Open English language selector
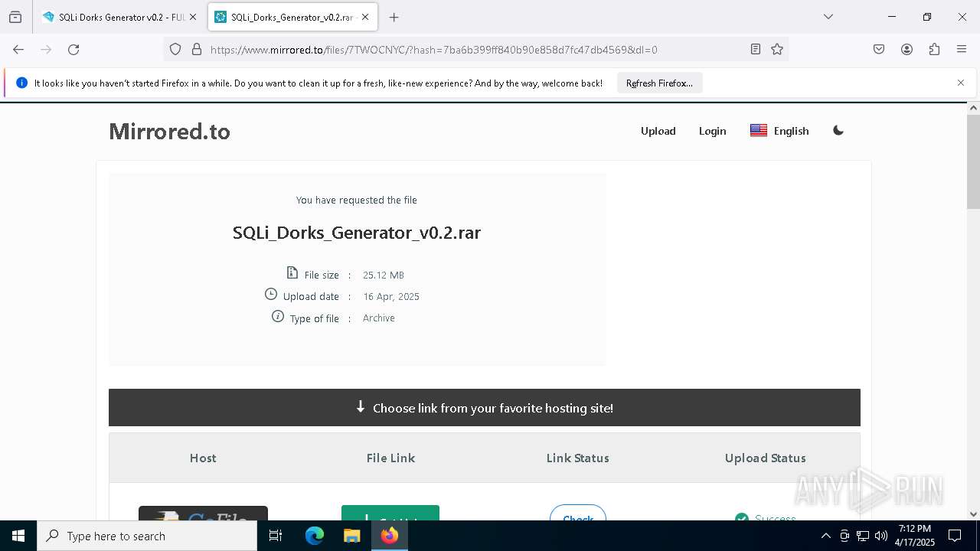The height and width of the screenshot is (551, 980). tap(779, 131)
